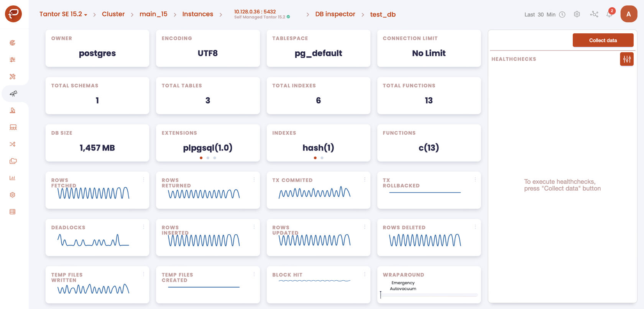Open Rows Updated card options menu

click(x=365, y=227)
